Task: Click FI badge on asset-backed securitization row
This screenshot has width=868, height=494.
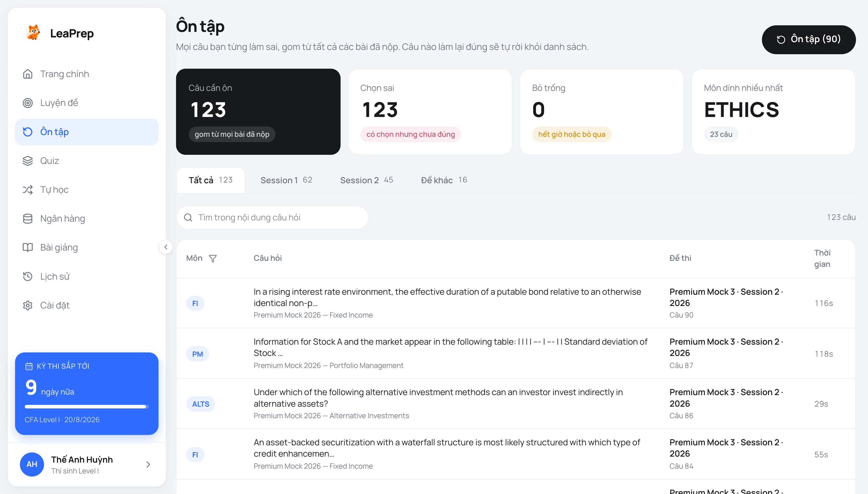Action: click(195, 455)
